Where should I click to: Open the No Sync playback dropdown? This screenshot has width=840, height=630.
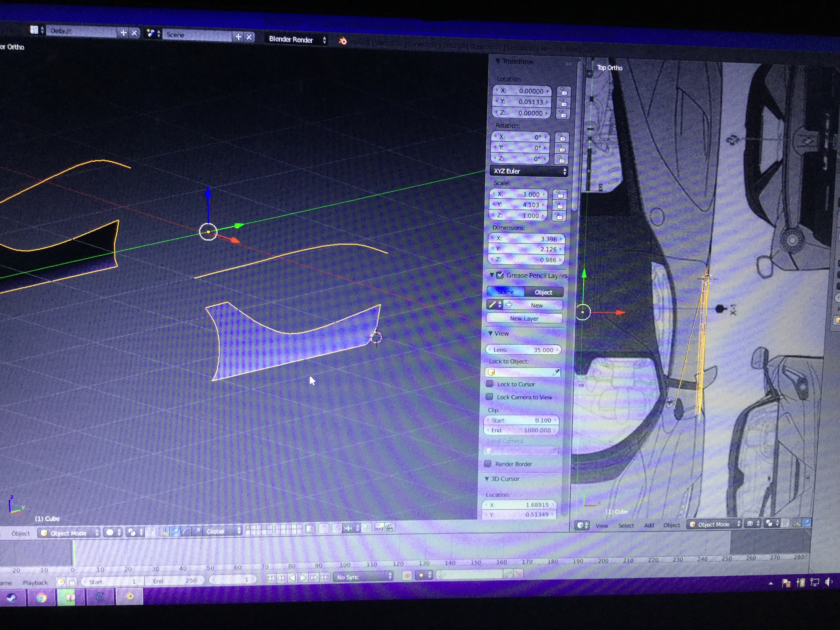[x=363, y=577]
